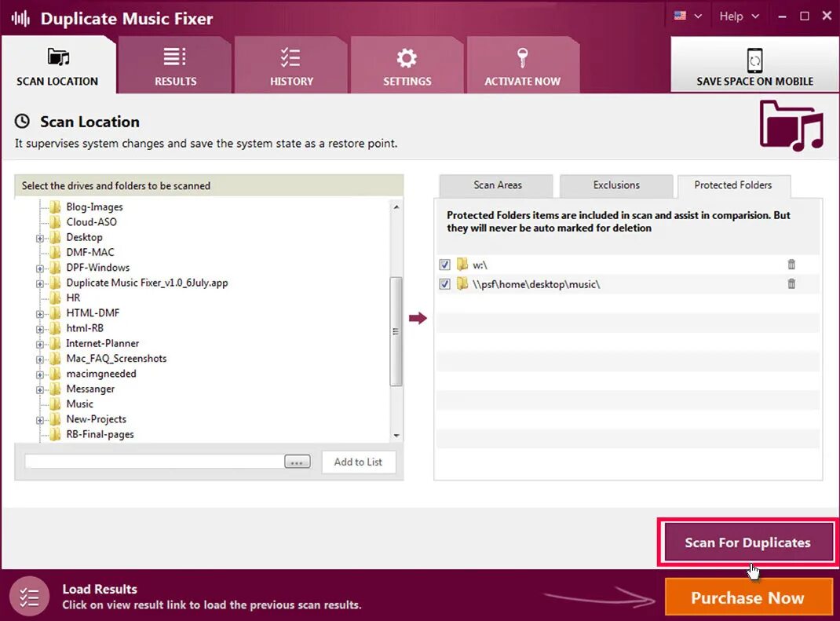Click the Purchase Now button

(x=748, y=597)
